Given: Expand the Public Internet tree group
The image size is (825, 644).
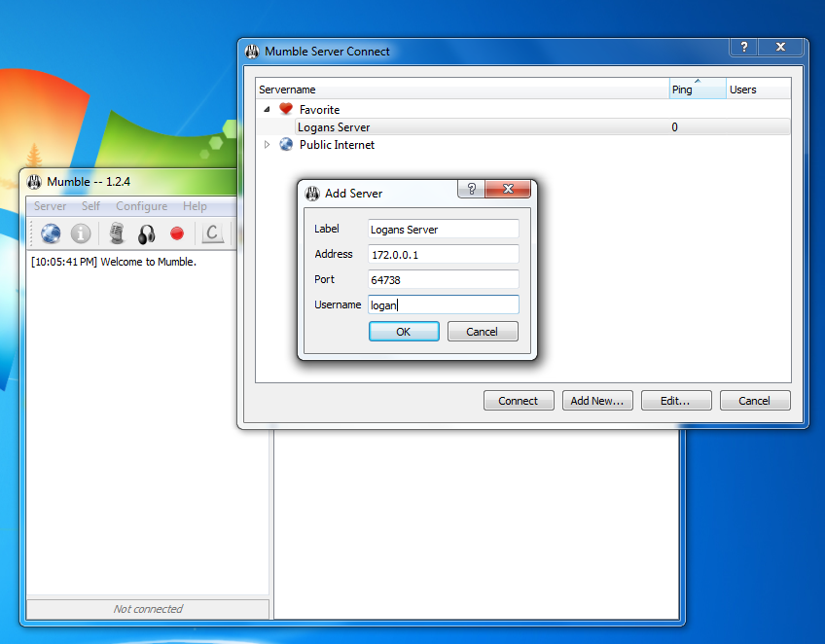Looking at the screenshot, I should (x=267, y=144).
